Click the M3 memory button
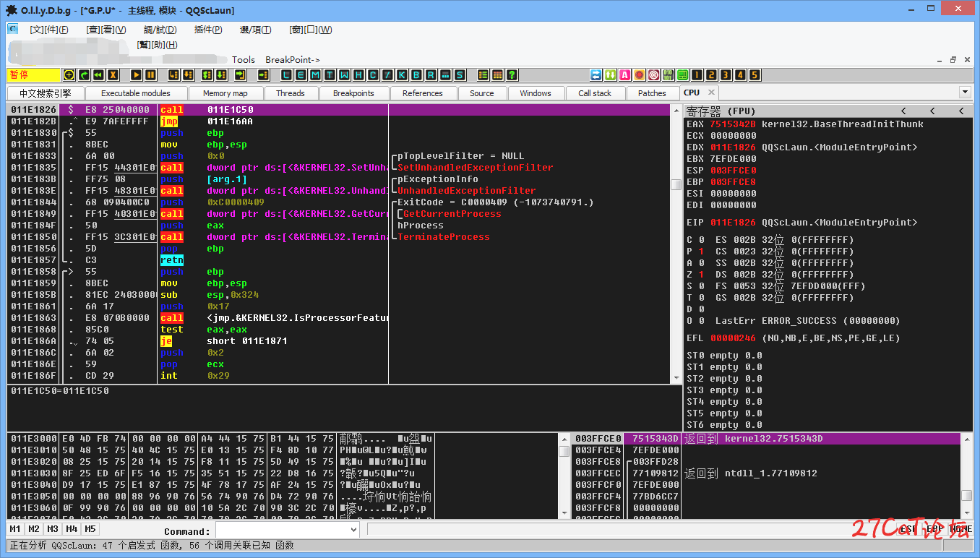Image resolution: width=980 pixels, height=558 pixels. 53,529
